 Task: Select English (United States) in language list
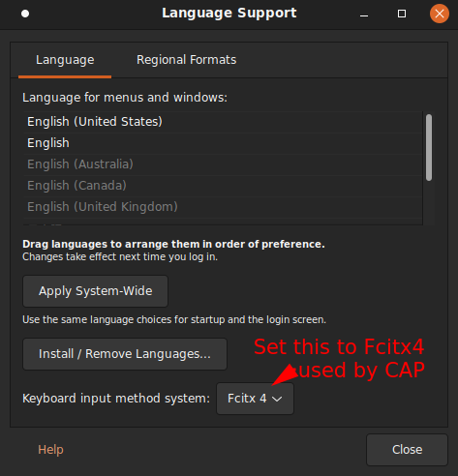(x=223, y=122)
